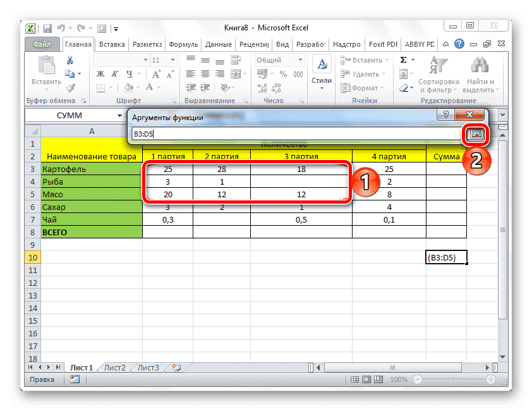Click the Cut scissors icon
The width and height of the screenshot is (532, 411).
point(71,61)
